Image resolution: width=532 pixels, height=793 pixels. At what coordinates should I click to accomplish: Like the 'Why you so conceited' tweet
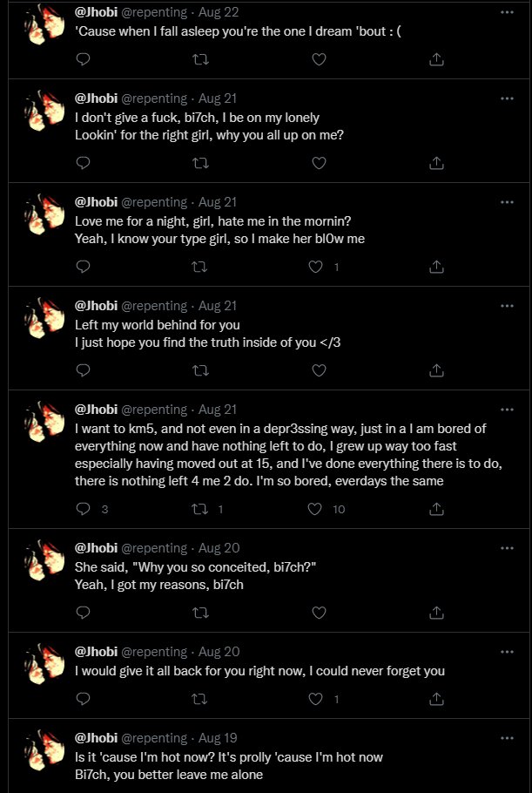(x=319, y=613)
